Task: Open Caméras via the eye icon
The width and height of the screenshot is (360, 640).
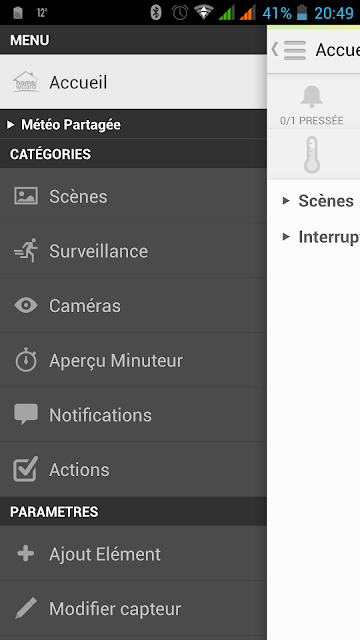Action: (26, 305)
